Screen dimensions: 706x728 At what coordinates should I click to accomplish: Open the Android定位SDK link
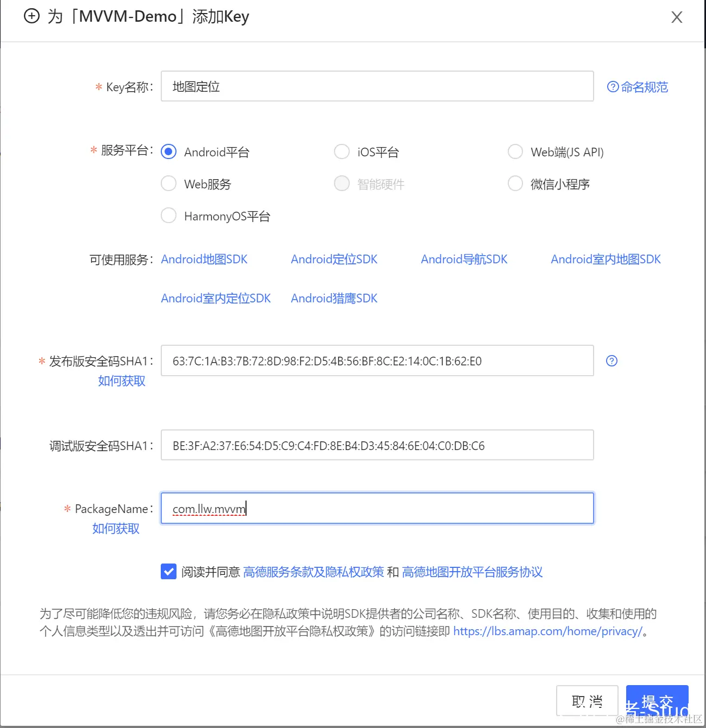coord(334,259)
